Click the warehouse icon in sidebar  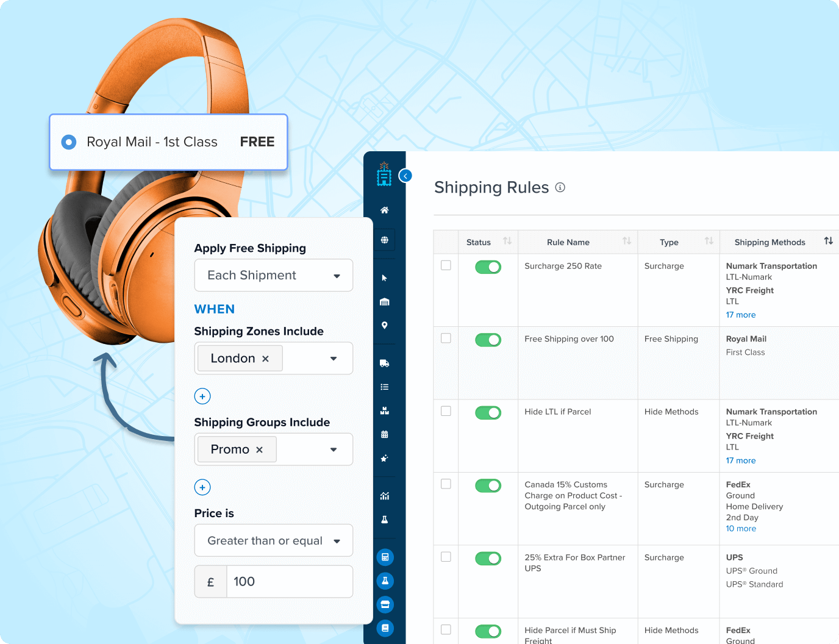[384, 302]
